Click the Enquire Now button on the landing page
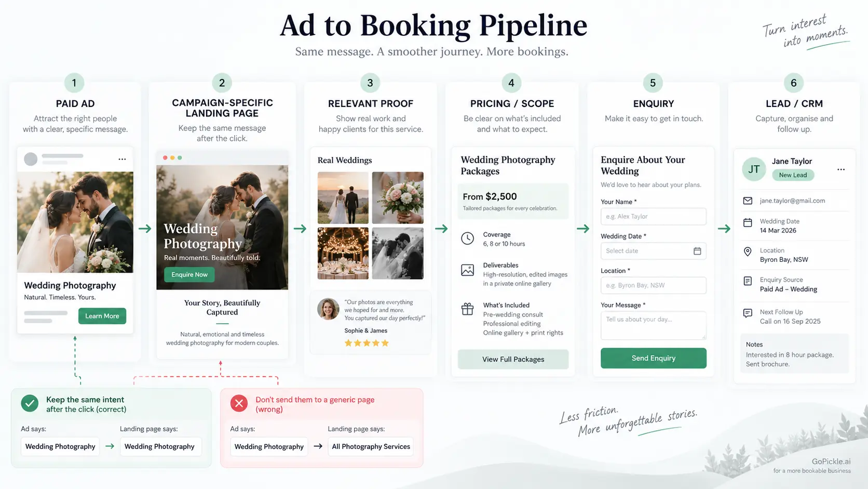 coord(189,274)
